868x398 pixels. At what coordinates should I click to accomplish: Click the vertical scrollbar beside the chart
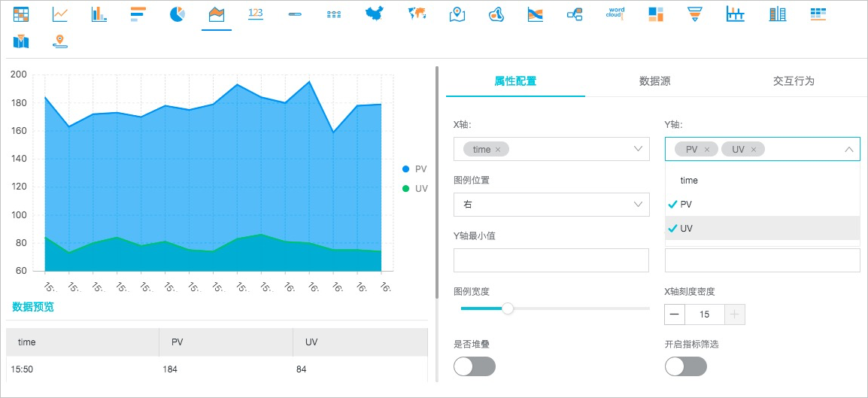pos(437,183)
